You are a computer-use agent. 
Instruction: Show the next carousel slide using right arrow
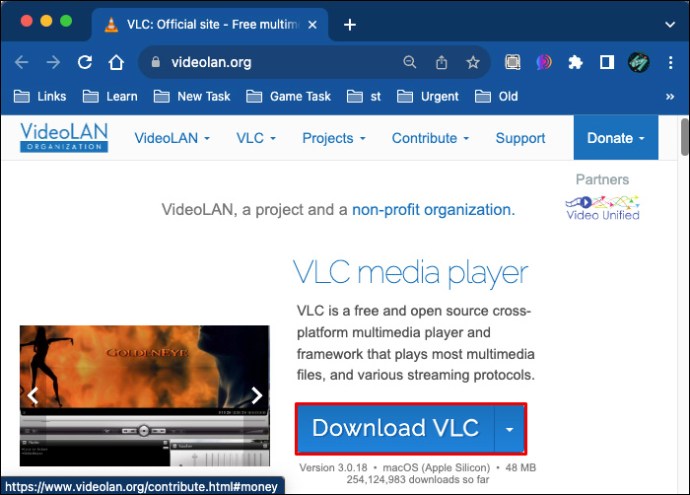257,395
